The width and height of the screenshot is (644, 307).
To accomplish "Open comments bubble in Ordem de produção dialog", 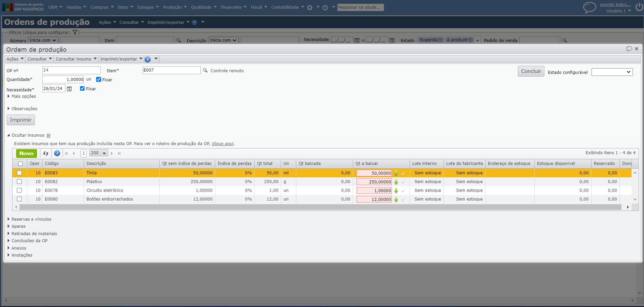I will pyautogui.click(x=629, y=49).
